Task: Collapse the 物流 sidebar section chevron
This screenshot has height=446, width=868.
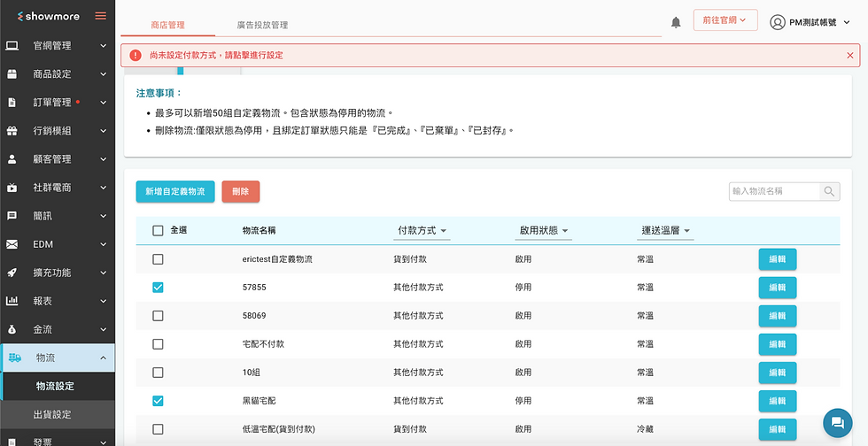Action: pyautogui.click(x=104, y=358)
